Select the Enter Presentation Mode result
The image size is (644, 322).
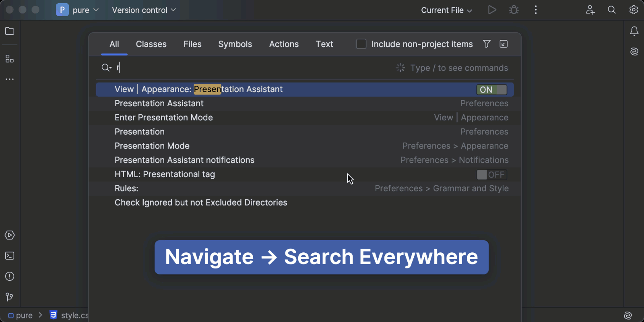(x=305, y=118)
